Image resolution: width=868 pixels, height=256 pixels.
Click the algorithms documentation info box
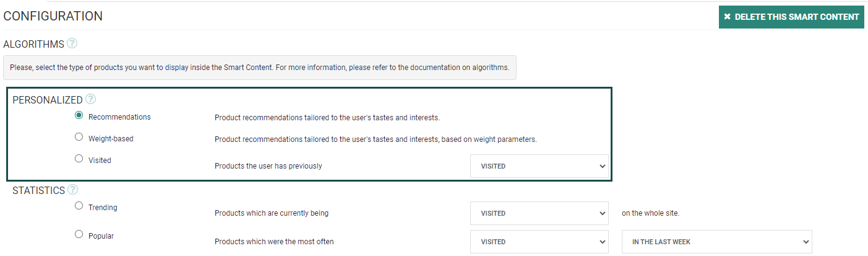259,68
